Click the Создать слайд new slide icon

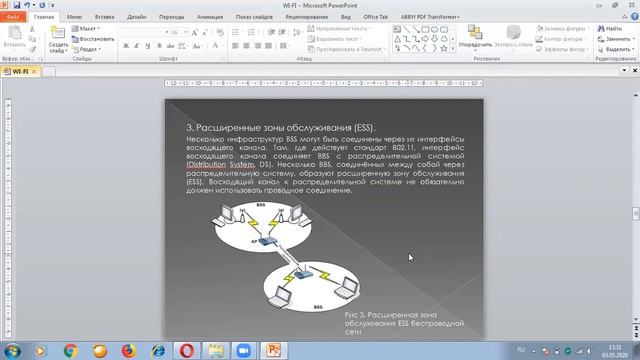(58, 33)
